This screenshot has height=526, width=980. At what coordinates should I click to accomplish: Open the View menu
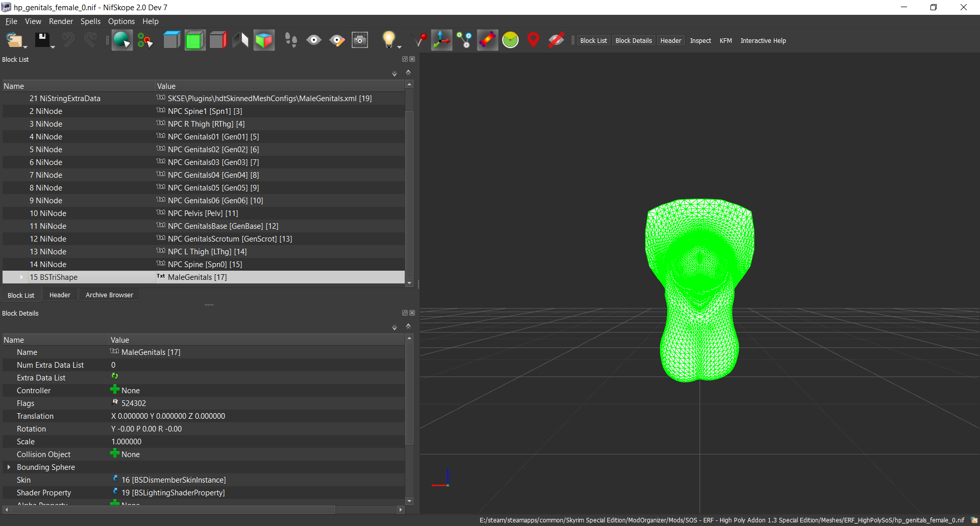coord(33,21)
